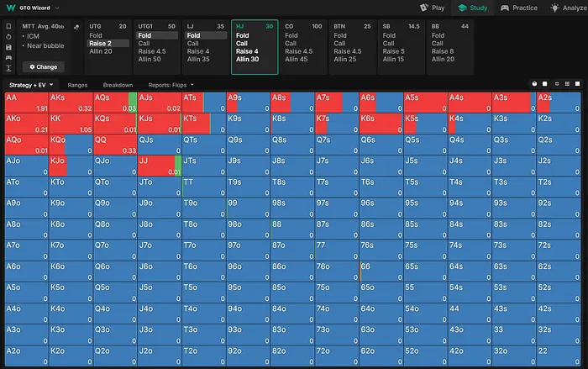Click the pie chart view icon

[533, 85]
